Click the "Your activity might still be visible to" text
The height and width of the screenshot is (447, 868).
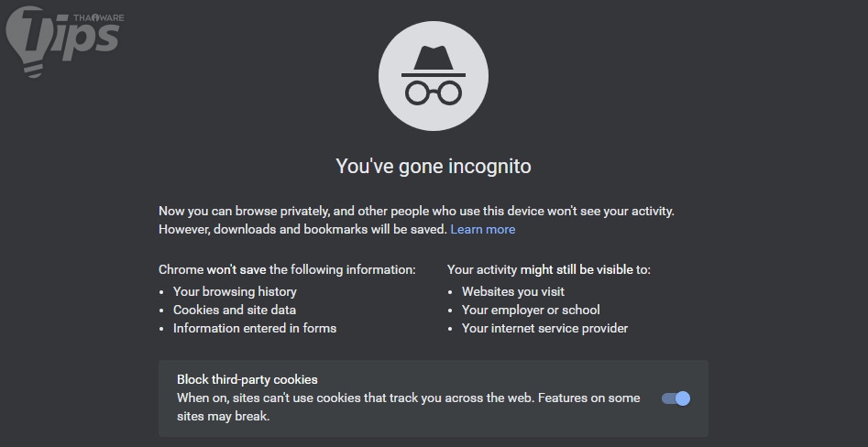coord(549,269)
